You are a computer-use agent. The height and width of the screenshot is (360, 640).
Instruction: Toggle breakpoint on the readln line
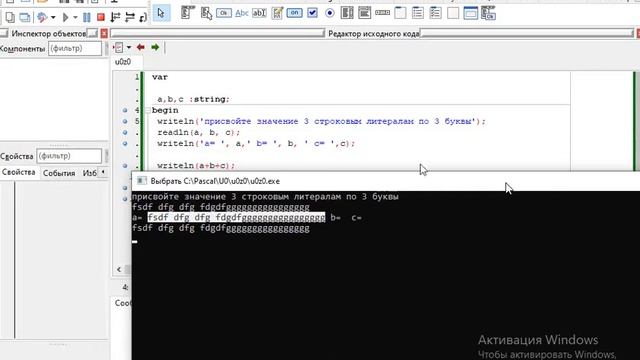[x=125, y=132]
